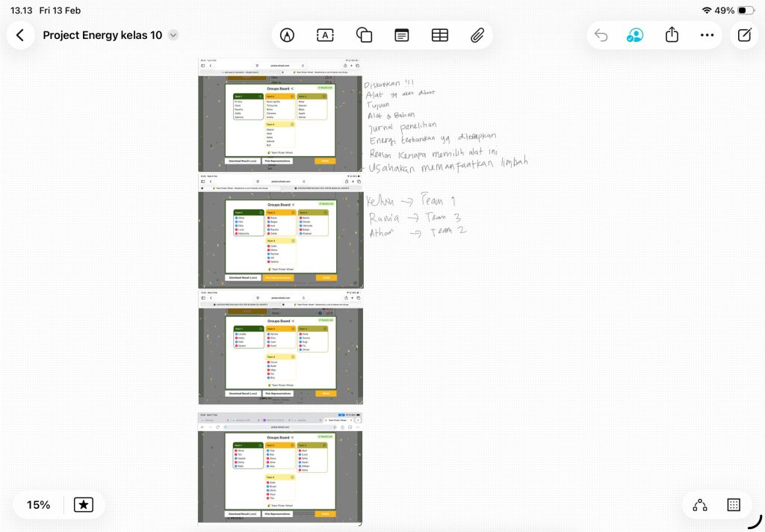Open the paperclip attachment menu
This screenshot has height=532, width=765.
(x=477, y=35)
